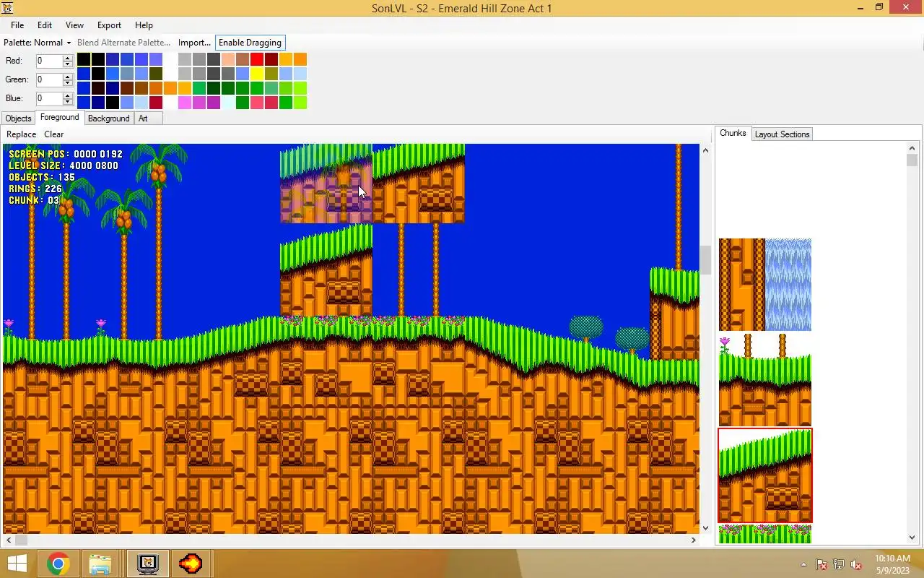Select the partially visible flower-bed chunk

point(765,534)
